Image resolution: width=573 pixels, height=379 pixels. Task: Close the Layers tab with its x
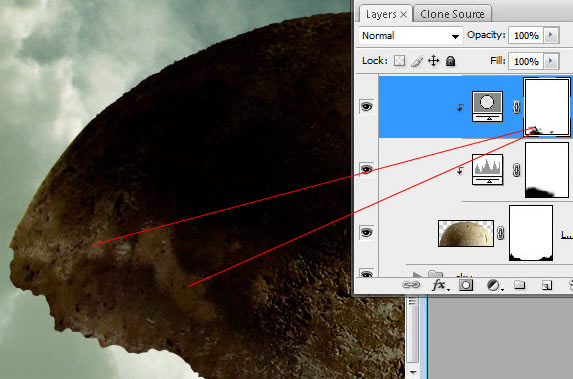pos(403,15)
